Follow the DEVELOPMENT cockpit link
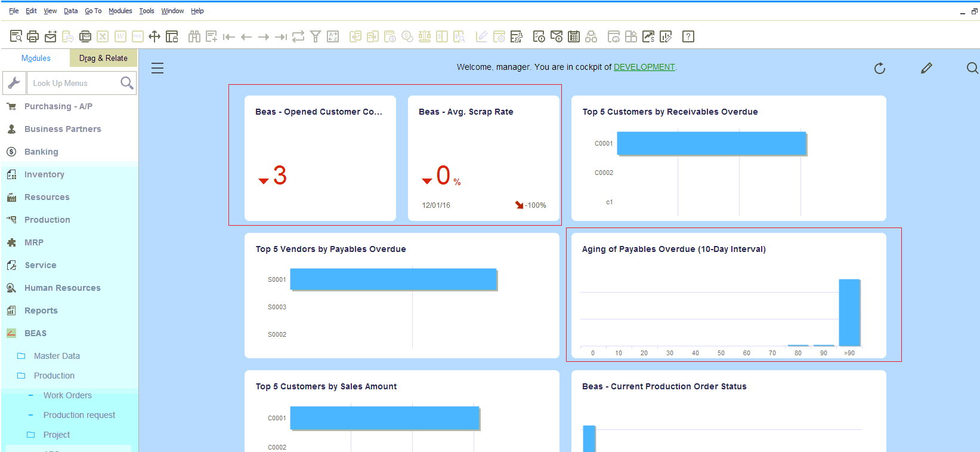The image size is (980, 452). 644,67
